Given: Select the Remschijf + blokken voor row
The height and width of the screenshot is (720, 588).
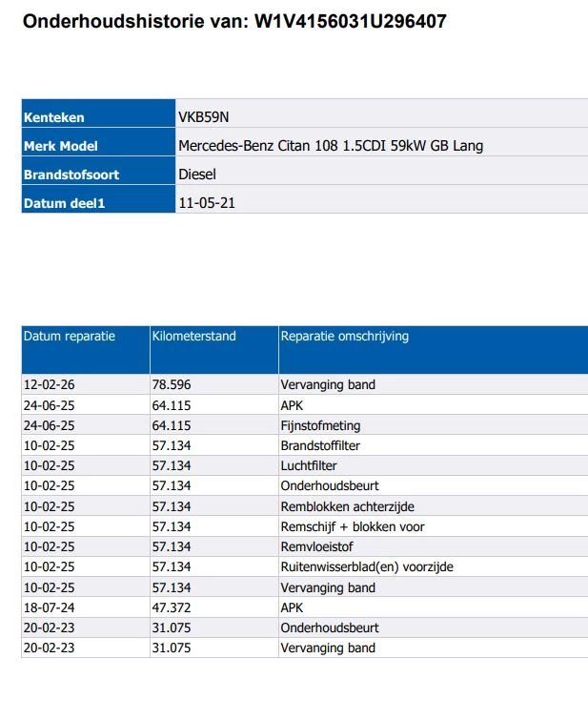Looking at the screenshot, I should 305,526.
